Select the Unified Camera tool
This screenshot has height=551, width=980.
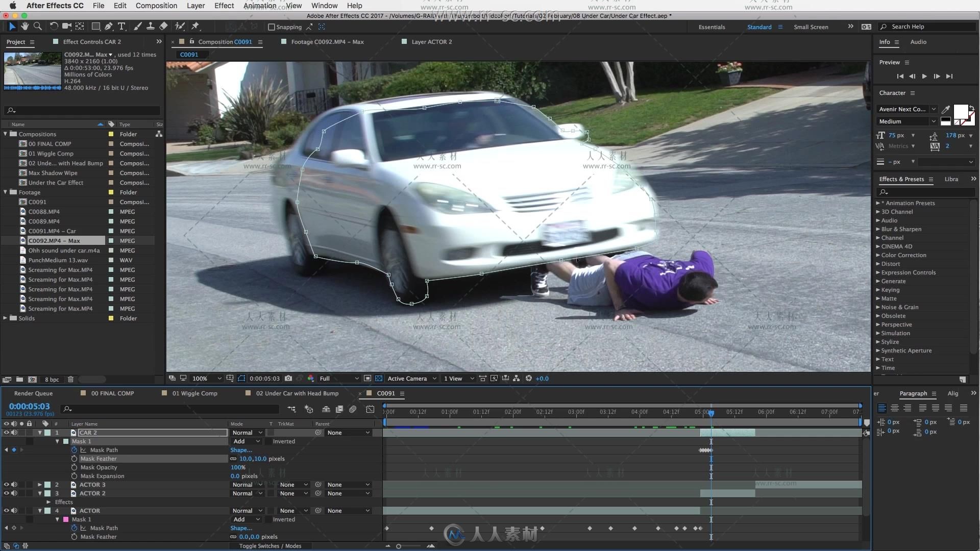(x=67, y=27)
